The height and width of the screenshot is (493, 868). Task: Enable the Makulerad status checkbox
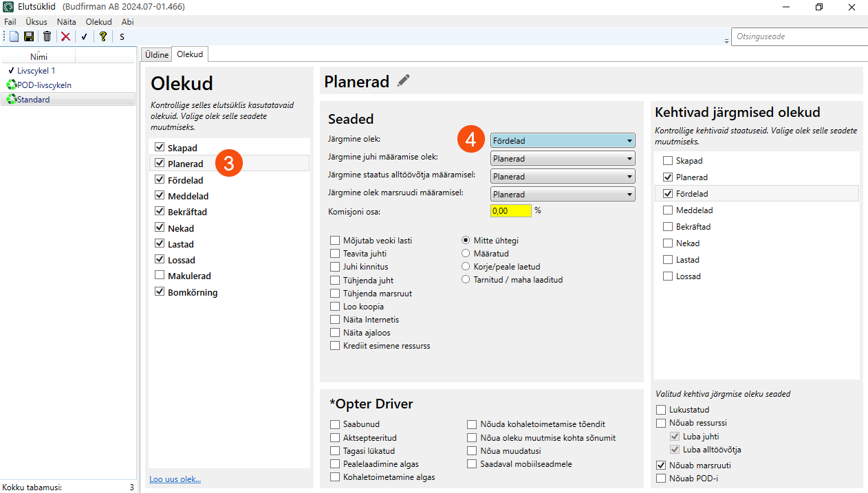[x=160, y=276]
